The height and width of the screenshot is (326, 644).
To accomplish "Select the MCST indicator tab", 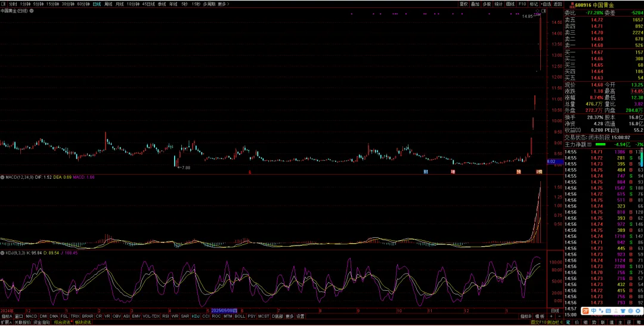I will pos(264,316).
